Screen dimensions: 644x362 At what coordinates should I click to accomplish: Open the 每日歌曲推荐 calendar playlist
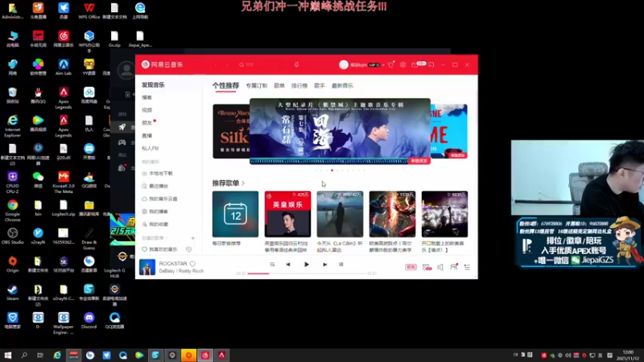(235, 214)
